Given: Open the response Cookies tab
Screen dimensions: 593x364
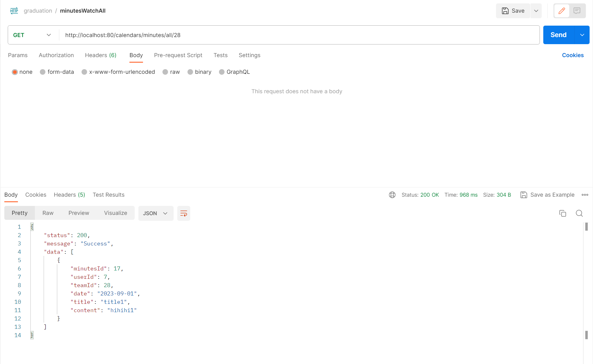Looking at the screenshot, I should [x=36, y=195].
